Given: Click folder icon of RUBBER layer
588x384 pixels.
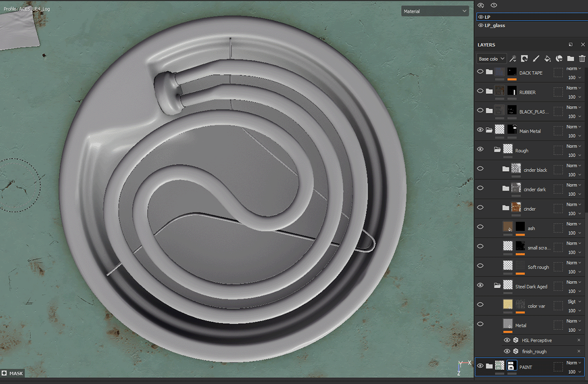Looking at the screenshot, I should tap(489, 91).
